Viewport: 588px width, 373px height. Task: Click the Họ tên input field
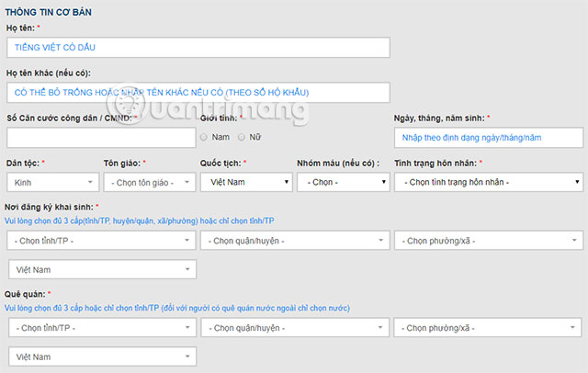pyautogui.click(x=198, y=47)
